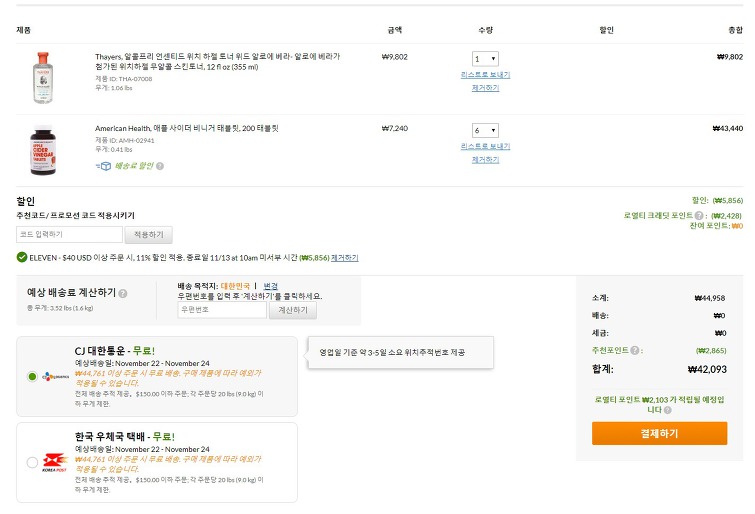The image size is (755, 514).
Task: Click the help icon beside 예상 배송료 계산하기
Action: [123, 293]
